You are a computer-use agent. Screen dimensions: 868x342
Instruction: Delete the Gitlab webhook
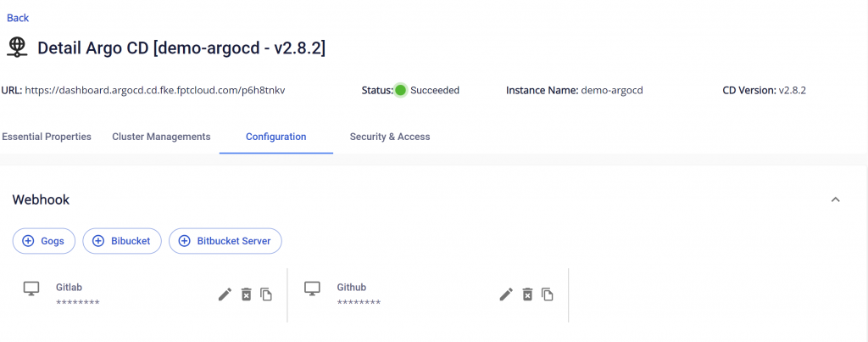point(247,294)
